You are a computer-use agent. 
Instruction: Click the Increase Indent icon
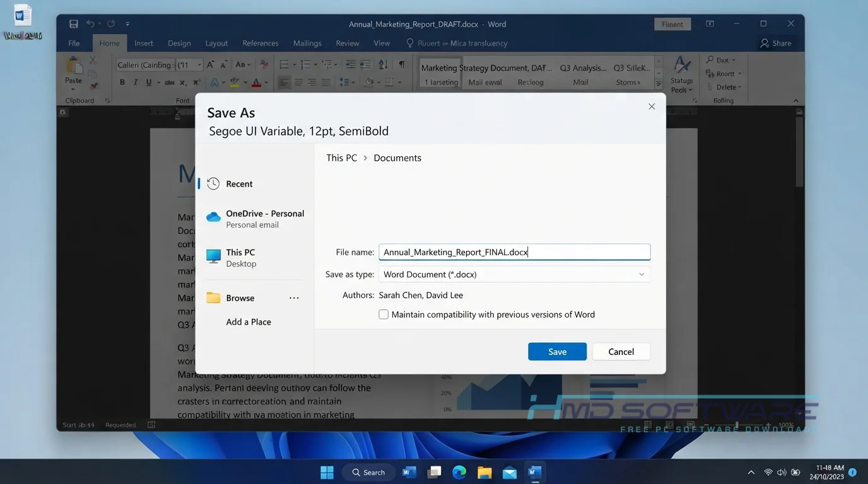[x=365, y=65]
